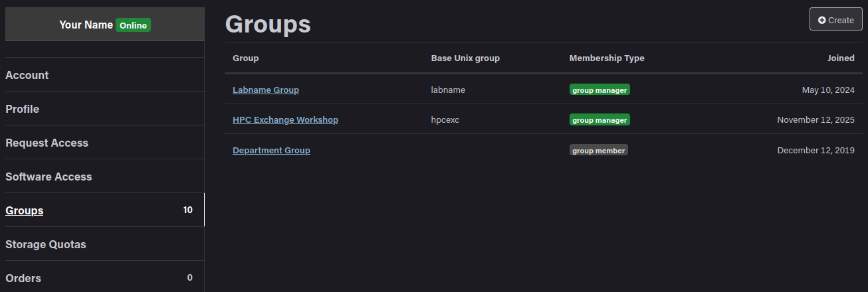Viewport: 868px width, 292px height.
Task: Click the hpcexc unix group cell
Action: coord(445,119)
